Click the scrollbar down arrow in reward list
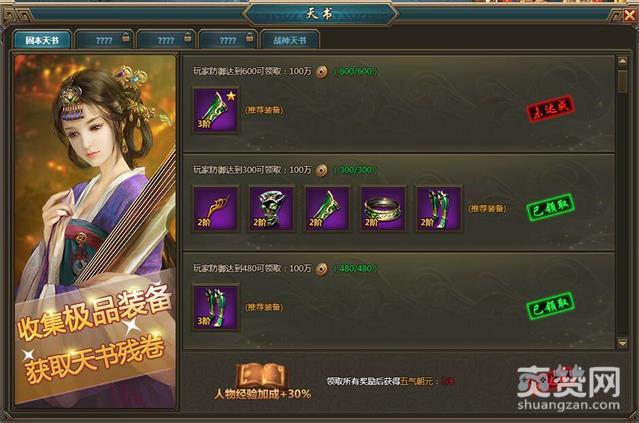The width and height of the screenshot is (639, 423). (x=622, y=344)
